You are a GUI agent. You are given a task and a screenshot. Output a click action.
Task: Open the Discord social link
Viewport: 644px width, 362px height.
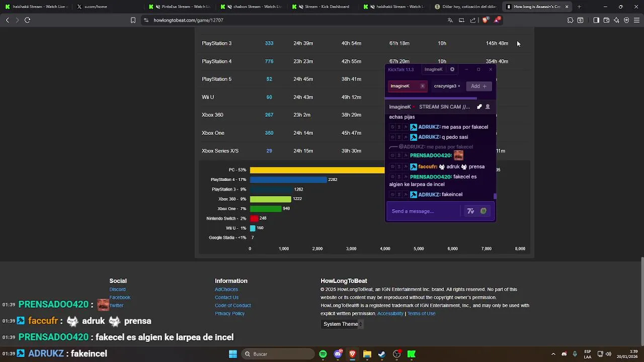[x=118, y=290]
